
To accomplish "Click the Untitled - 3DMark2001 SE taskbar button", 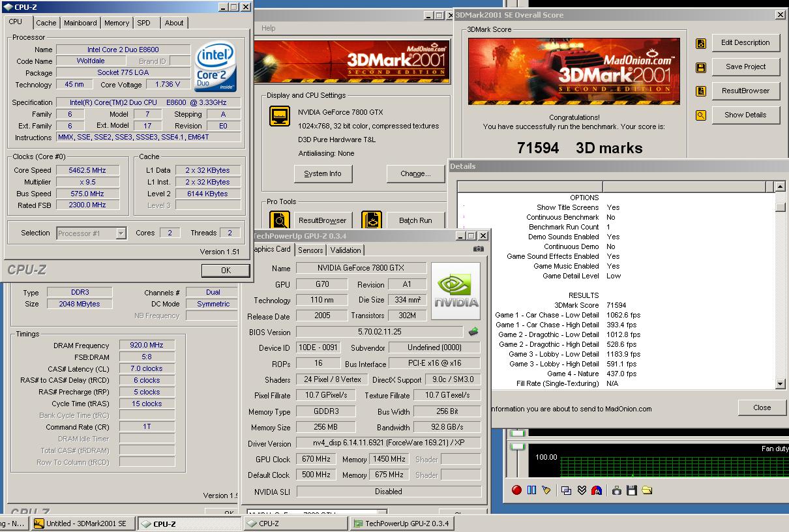I will pos(83,524).
